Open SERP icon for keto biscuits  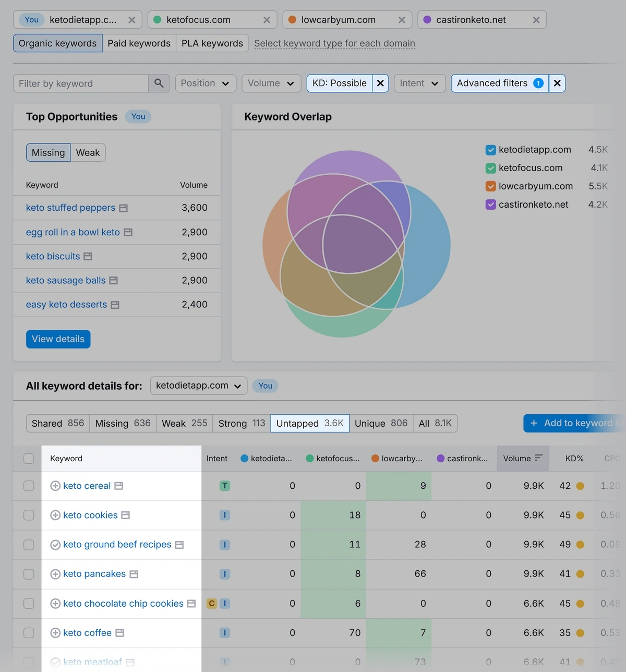pyautogui.click(x=88, y=256)
